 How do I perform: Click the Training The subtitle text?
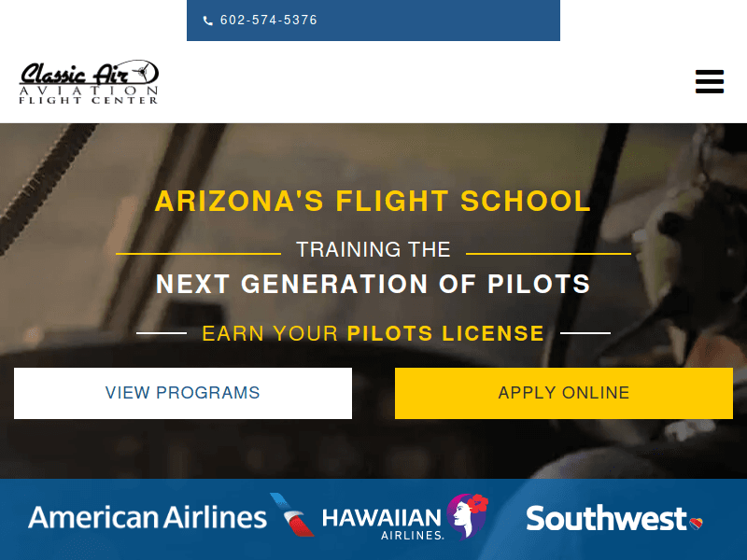[x=373, y=250]
